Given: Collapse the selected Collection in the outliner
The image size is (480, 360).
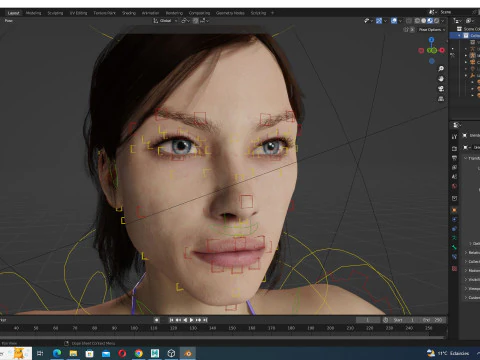Looking at the screenshot, I should click(x=460, y=35).
